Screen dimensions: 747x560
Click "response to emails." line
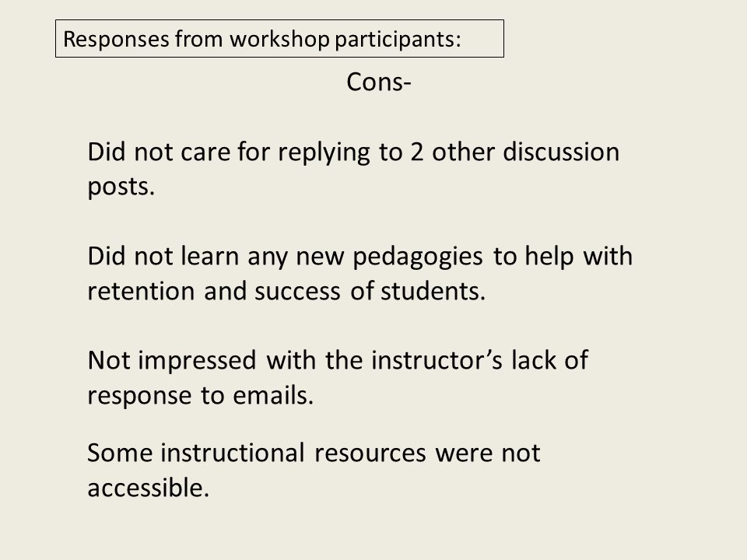[x=201, y=396]
